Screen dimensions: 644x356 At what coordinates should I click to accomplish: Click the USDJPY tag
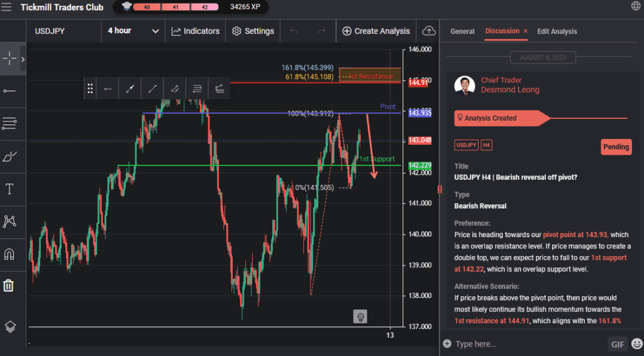point(466,145)
